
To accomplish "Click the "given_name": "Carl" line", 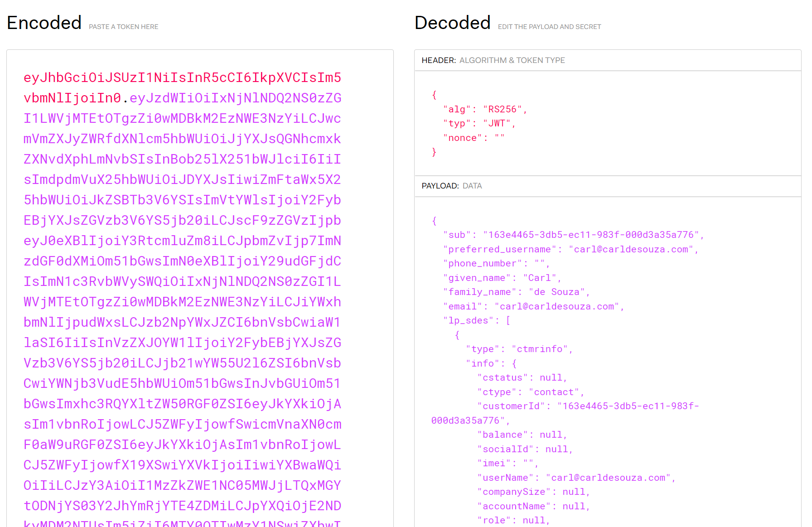I will [502, 278].
